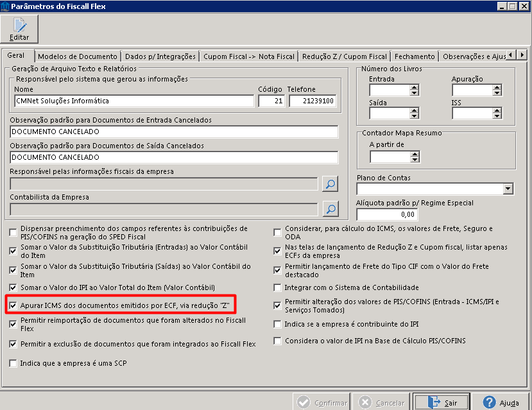Click Saída Cancelados observation field

[x=174, y=157]
